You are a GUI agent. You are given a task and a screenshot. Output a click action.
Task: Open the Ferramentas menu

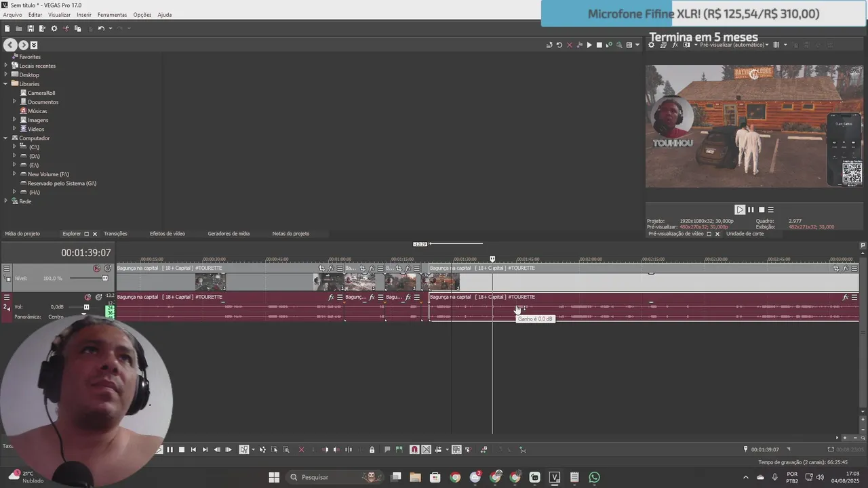coord(112,15)
